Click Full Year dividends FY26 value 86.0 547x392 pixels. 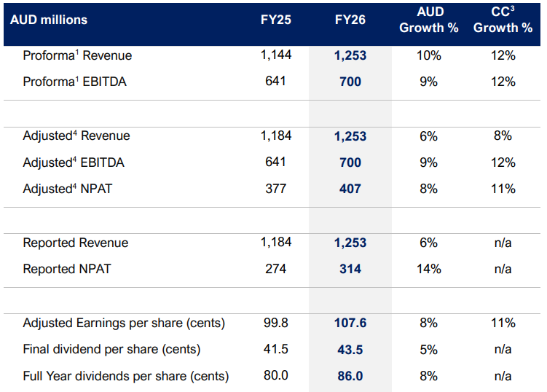click(x=350, y=376)
